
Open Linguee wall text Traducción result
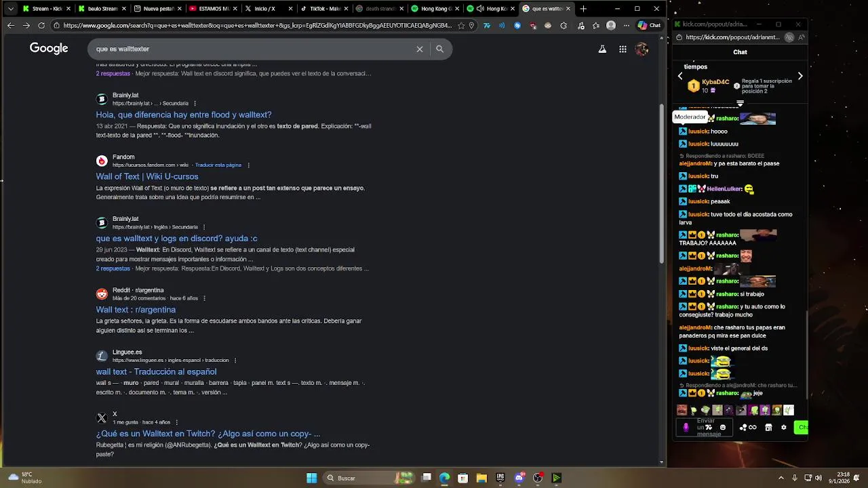point(156,371)
